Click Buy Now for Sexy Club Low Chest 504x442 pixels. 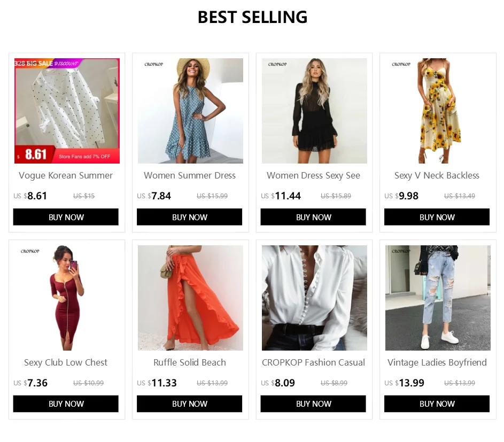[x=66, y=404]
